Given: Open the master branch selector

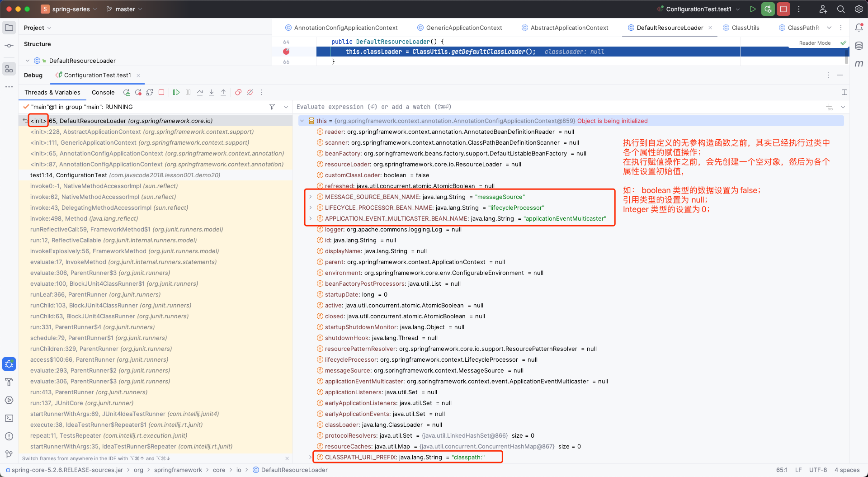Looking at the screenshot, I should 125,9.
